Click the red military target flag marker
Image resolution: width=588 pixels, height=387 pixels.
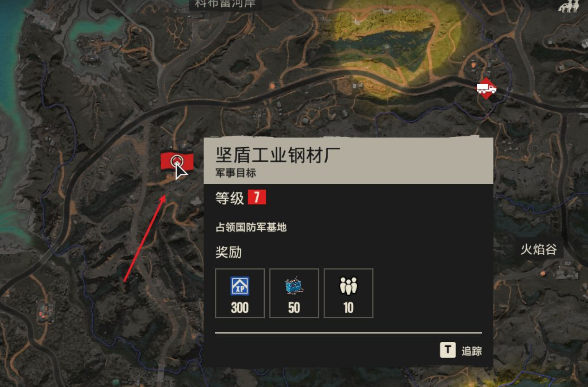coord(177,161)
